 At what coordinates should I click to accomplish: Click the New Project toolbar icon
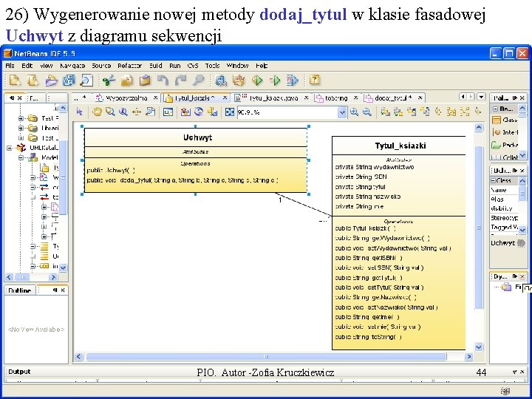[33, 81]
